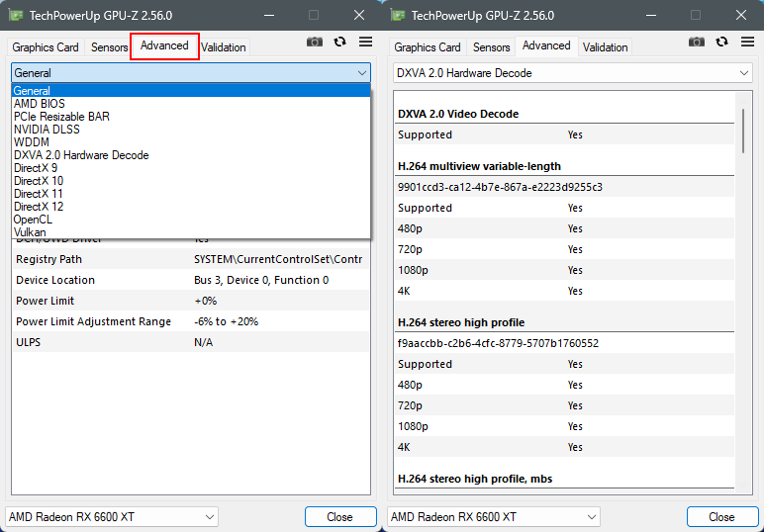This screenshot has width=764, height=532.
Task: Choose PCIe Resizable BAR option
Action: 191,117
